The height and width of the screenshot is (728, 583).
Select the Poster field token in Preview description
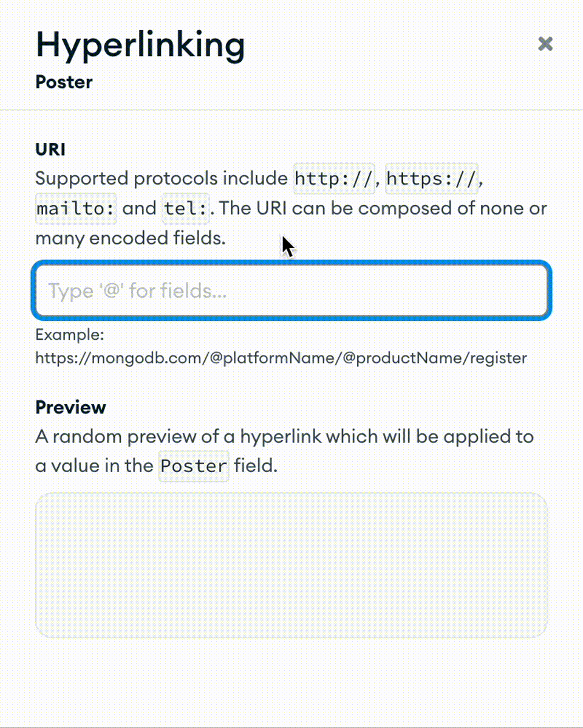193,465
